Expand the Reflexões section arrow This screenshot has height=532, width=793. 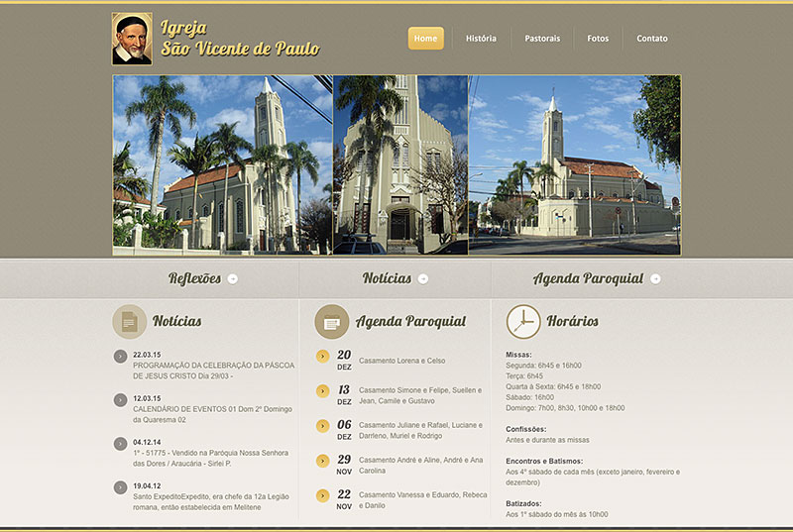pos(233,279)
